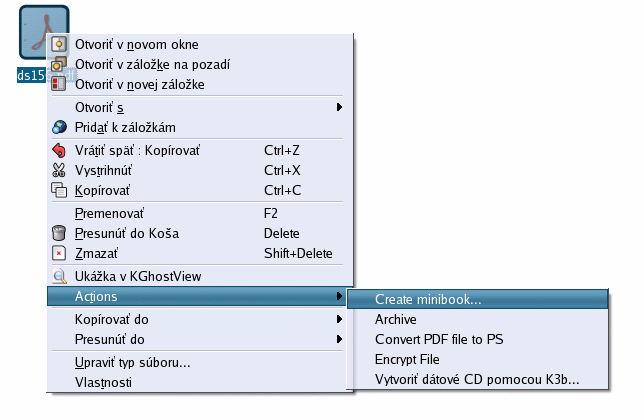Click the PDF file icon ds15

click(44, 32)
